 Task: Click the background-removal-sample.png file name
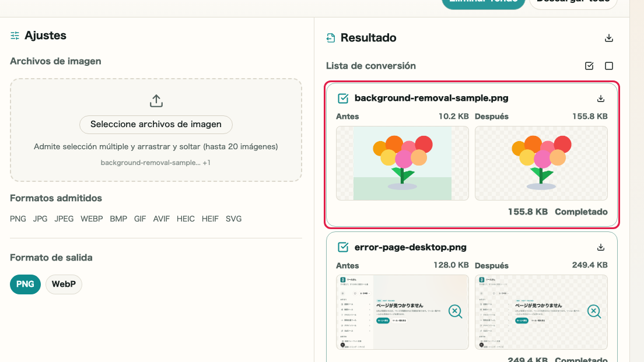[431, 98]
